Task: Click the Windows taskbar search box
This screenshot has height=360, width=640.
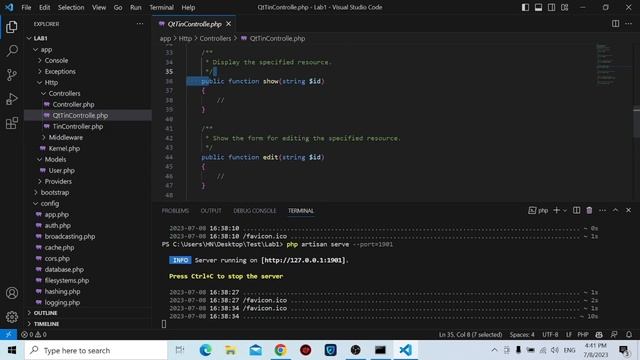Action: coord(96,350)
